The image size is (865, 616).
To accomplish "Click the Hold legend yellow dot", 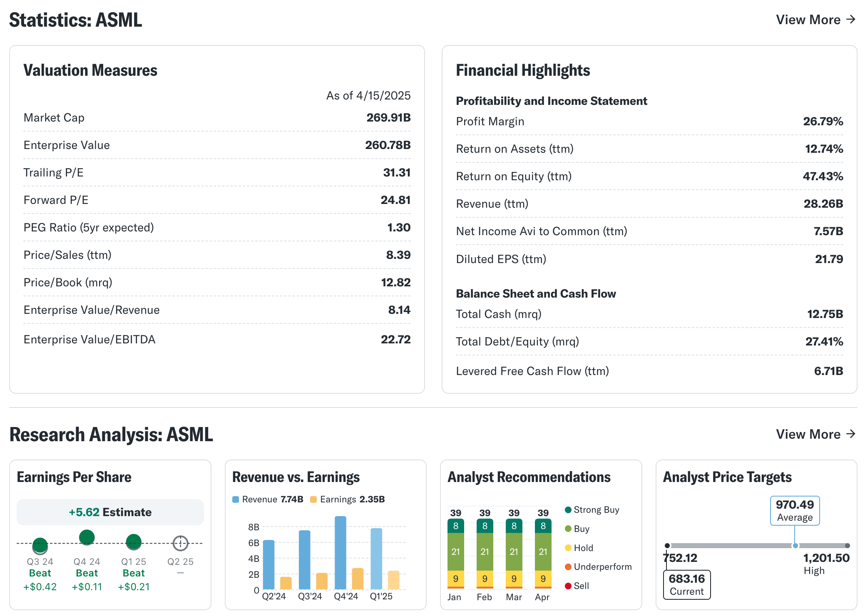I will click(x=568, y=548).
